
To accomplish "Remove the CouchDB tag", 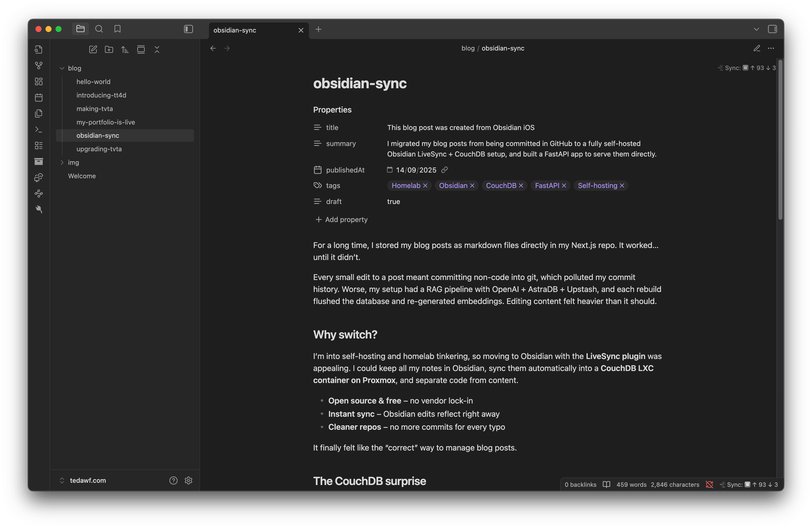I will [x=521, y=185].
